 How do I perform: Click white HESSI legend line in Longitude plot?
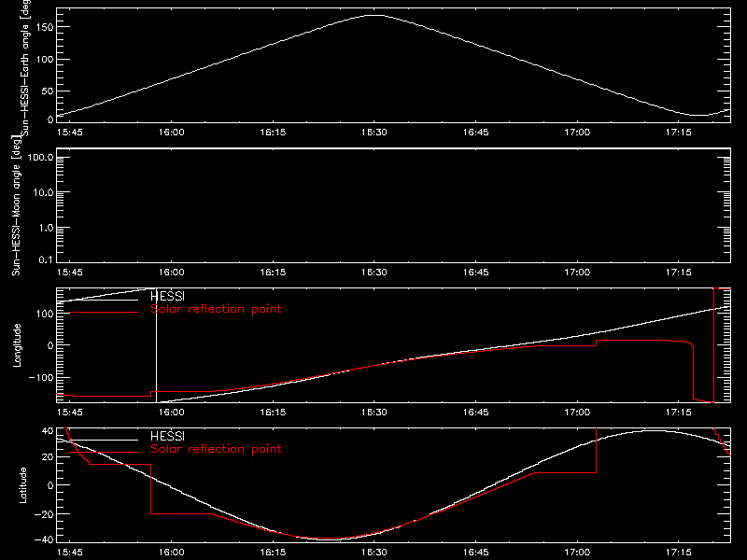pos(104,300)
